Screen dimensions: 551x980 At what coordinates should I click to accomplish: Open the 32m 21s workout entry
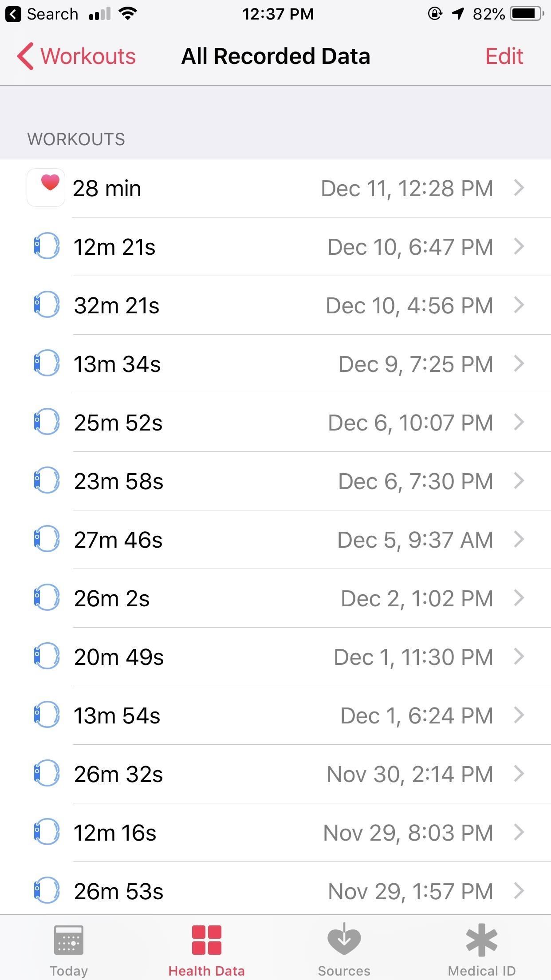point(275,305)
